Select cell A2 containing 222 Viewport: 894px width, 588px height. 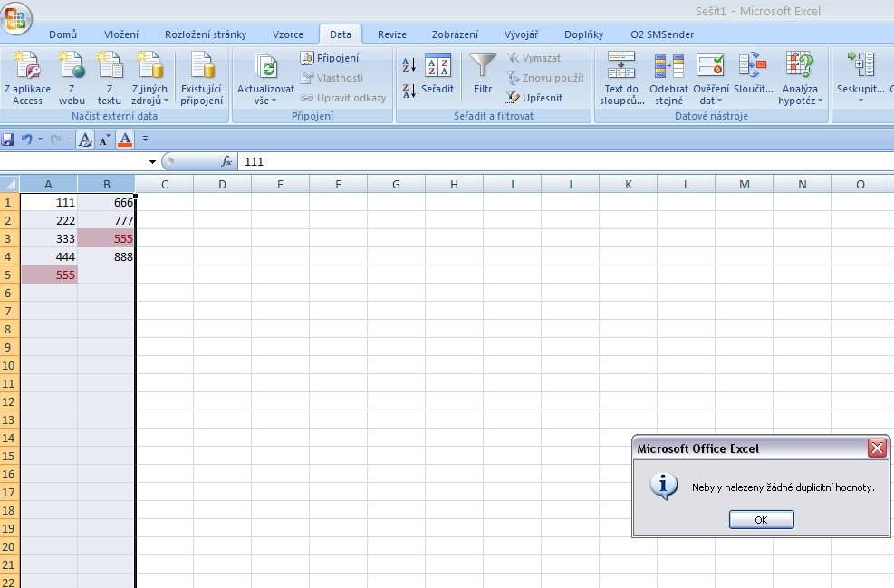(49, 221)
